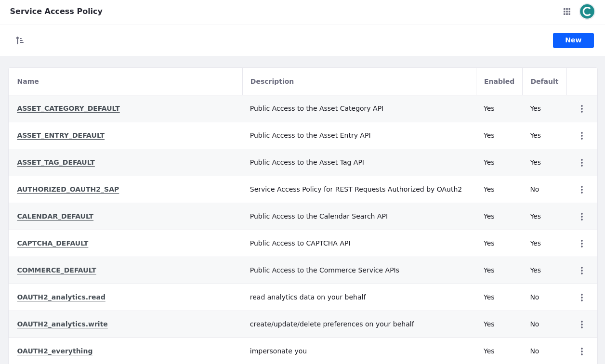
Task: Open actions menu for CAPTCHA_DEFAULT row
Action: pos(581,244)
